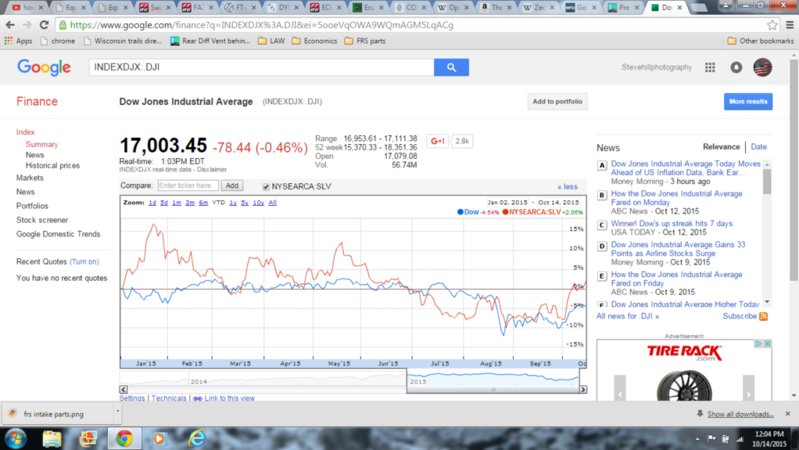Open the Apps bookmarks shortcut

[18, 41]
